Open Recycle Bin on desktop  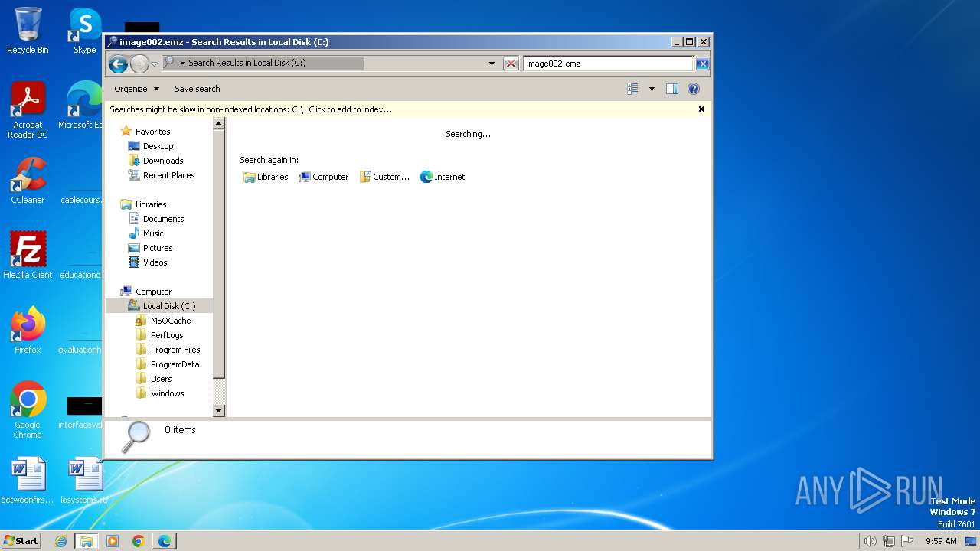[28, 31]
